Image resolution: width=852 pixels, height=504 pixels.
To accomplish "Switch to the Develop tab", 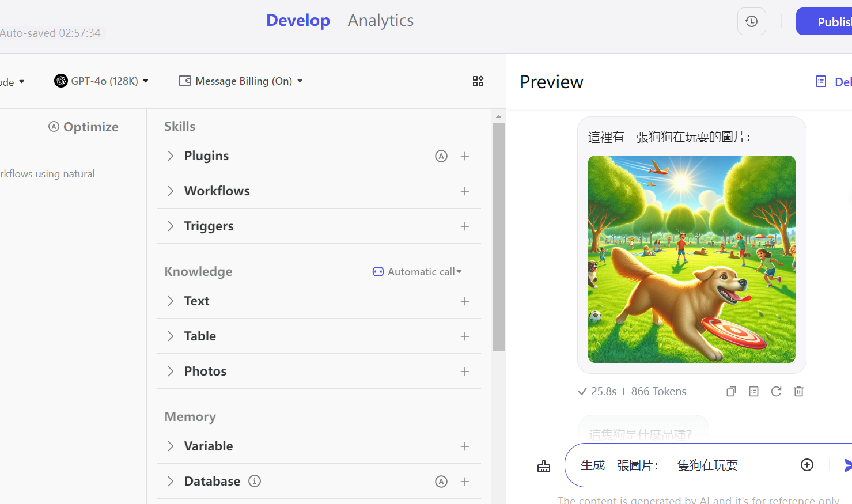I will [x=298, y=21].
